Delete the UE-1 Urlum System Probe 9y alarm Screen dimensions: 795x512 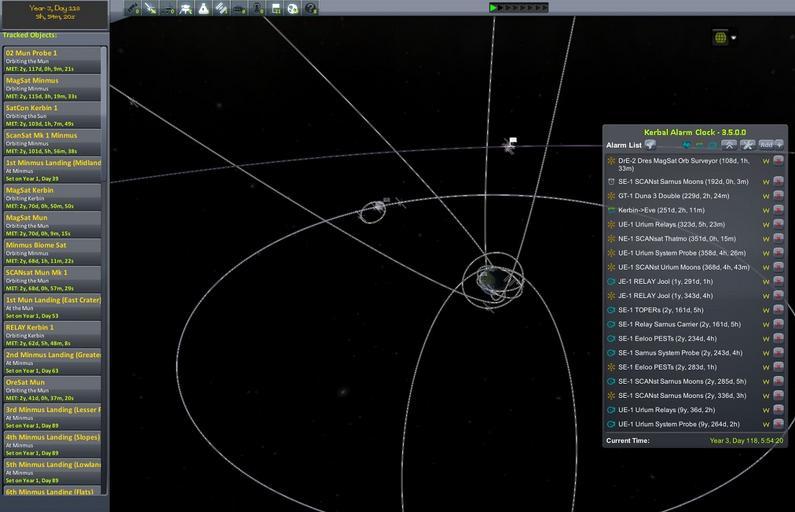tap(778, 424)
